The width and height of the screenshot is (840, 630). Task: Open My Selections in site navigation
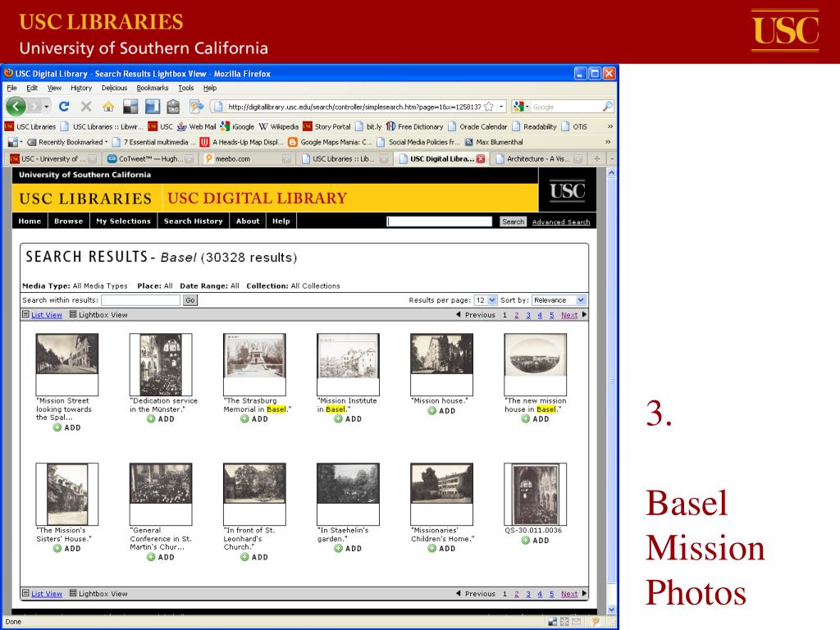point(123,221)
